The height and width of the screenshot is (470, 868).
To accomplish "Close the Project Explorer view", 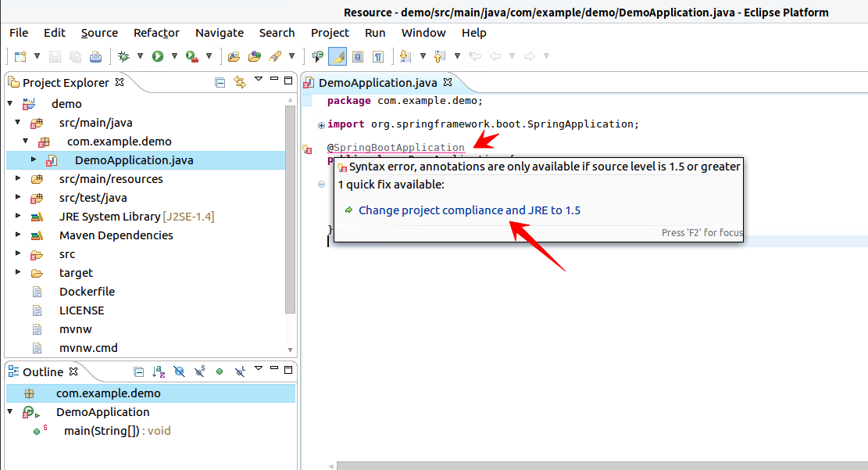I will click(x=120, y=82).
